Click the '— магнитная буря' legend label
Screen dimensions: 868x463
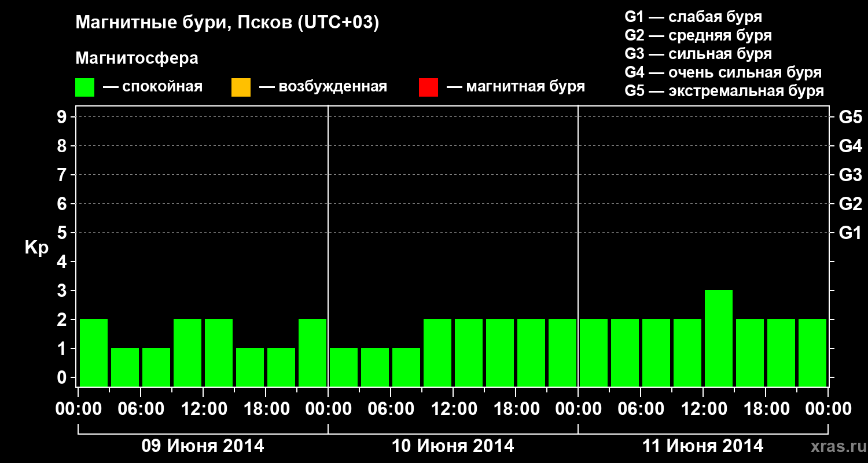pos(516,87)
